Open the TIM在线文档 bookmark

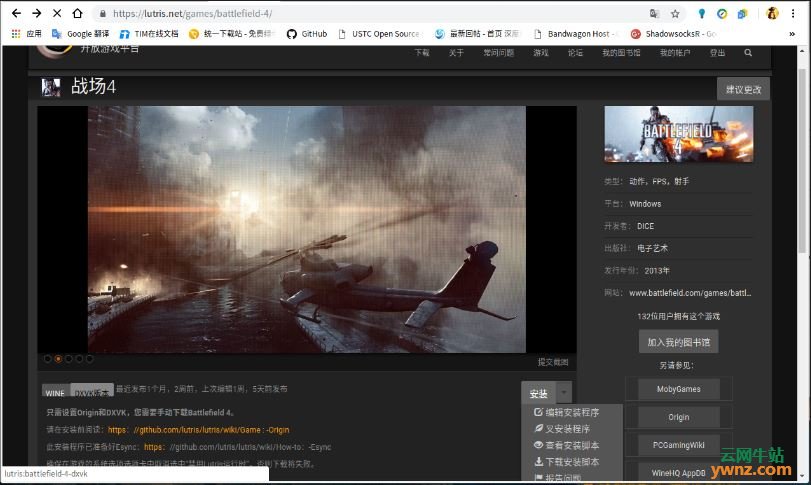[149, 34]
